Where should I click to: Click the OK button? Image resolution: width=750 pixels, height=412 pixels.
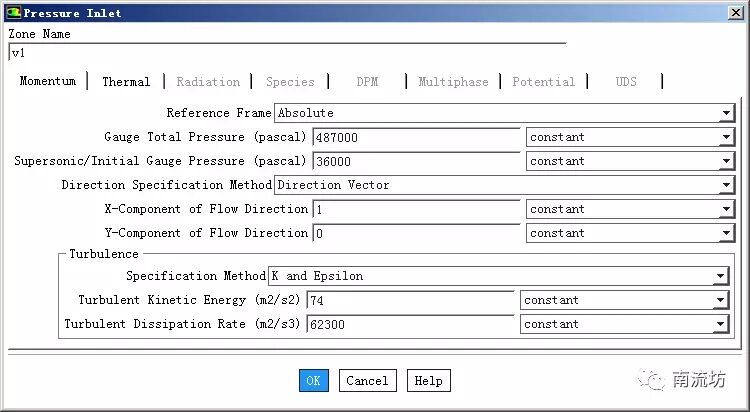313,380
